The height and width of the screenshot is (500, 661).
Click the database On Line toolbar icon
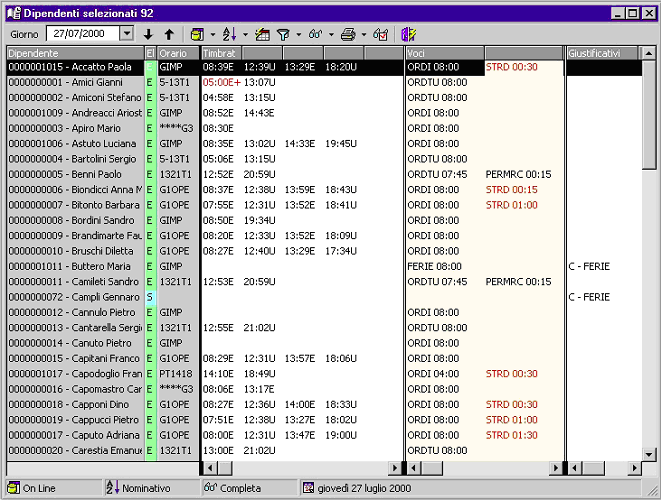pos(197,34)
